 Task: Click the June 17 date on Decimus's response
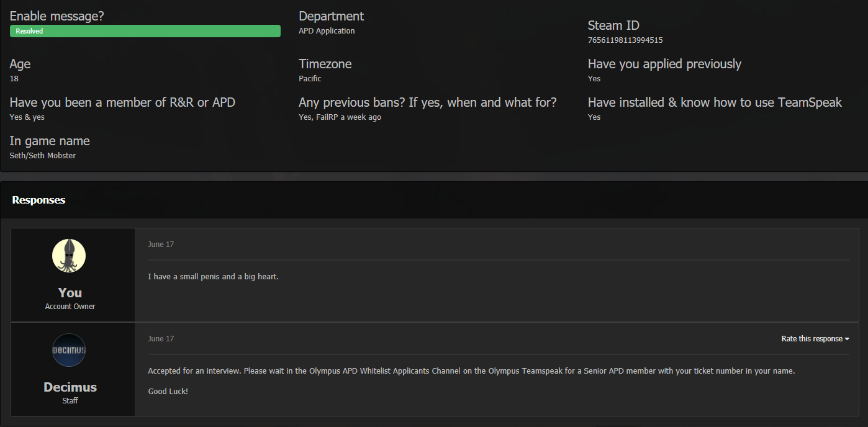pyautogui.click(x=161, y=339)
